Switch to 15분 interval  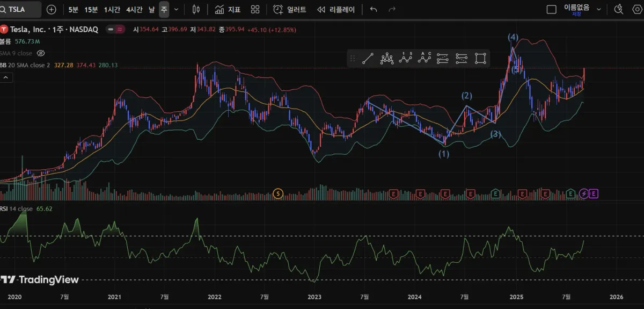(x=91, y=9)
